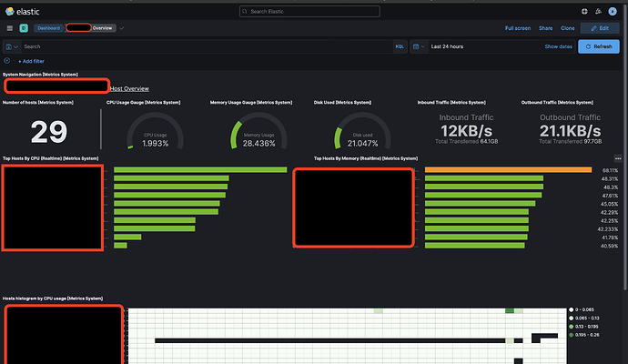Open the hamburger navigation menu
Screen dimensions: 628x364
tap(10, 28)
